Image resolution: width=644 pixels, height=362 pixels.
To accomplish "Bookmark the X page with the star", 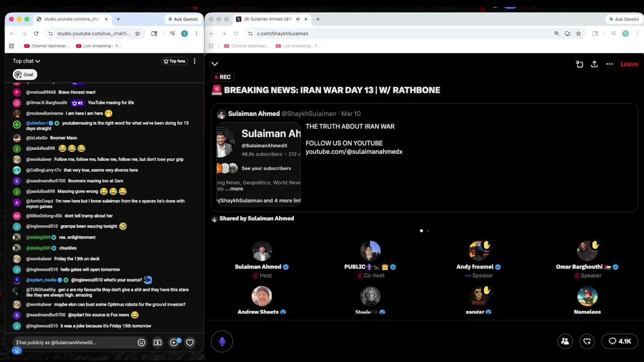I will click(x=579, y=34).
